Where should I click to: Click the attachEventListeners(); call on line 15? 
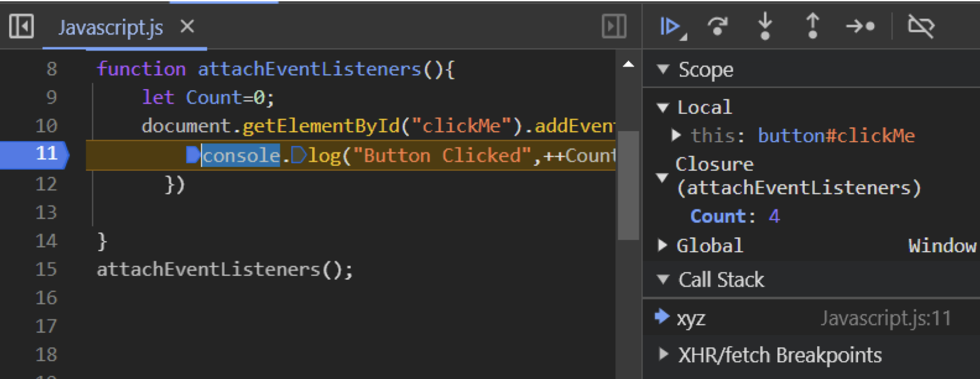tap(225, 269)
